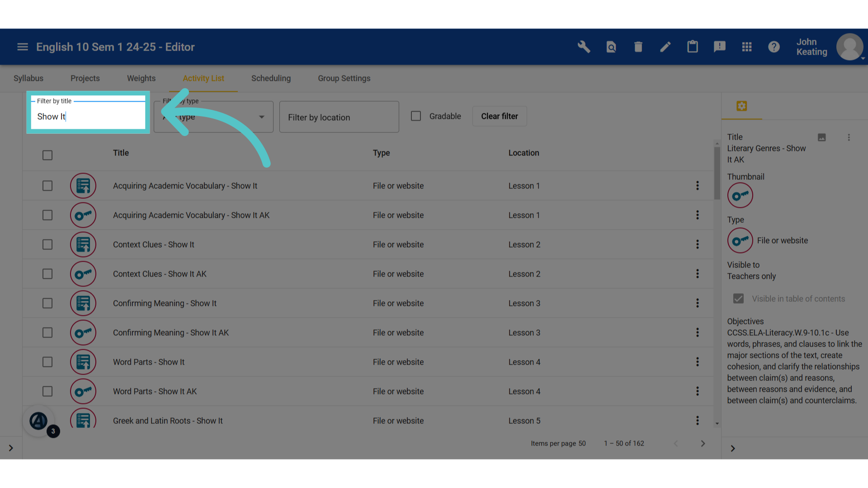Open the feedback announcement icon
The height and width of the screenshot is (488, 868).
click(x=720, y=47)
